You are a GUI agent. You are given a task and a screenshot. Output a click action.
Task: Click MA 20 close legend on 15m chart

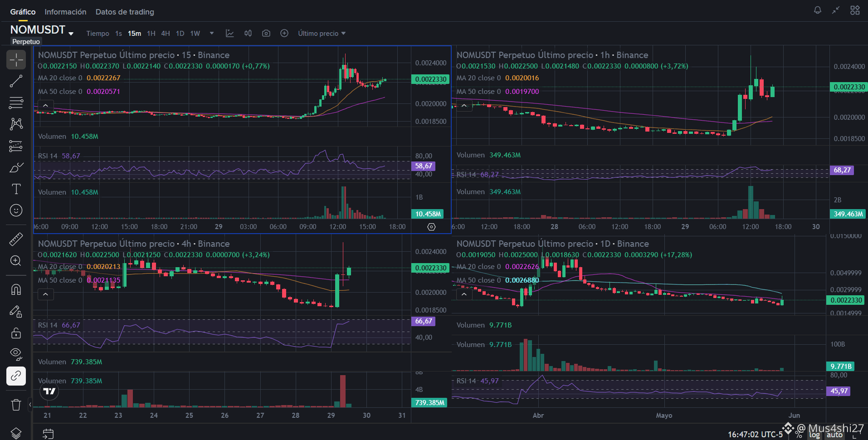[79, 78]
